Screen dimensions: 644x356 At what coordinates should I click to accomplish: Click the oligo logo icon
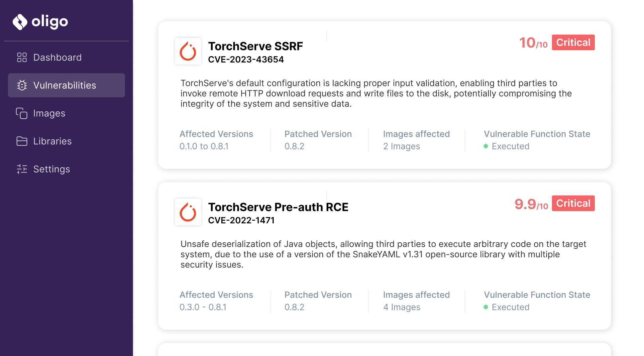pyautogui.click(x=20, y=21)
